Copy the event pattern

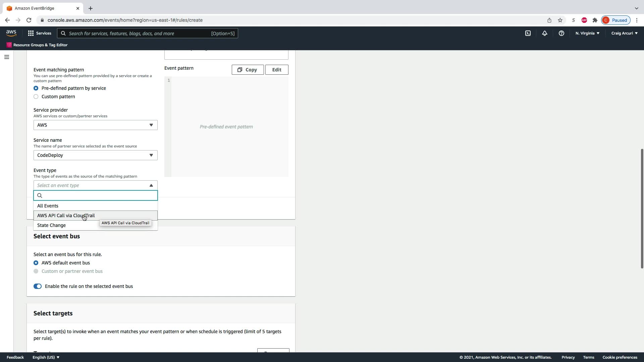(248, 70)
